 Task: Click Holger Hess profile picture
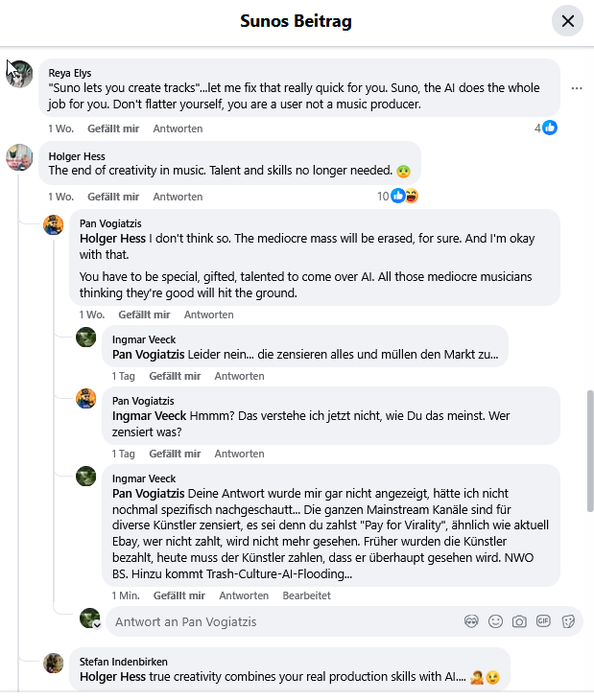click(x=20, y=157)
